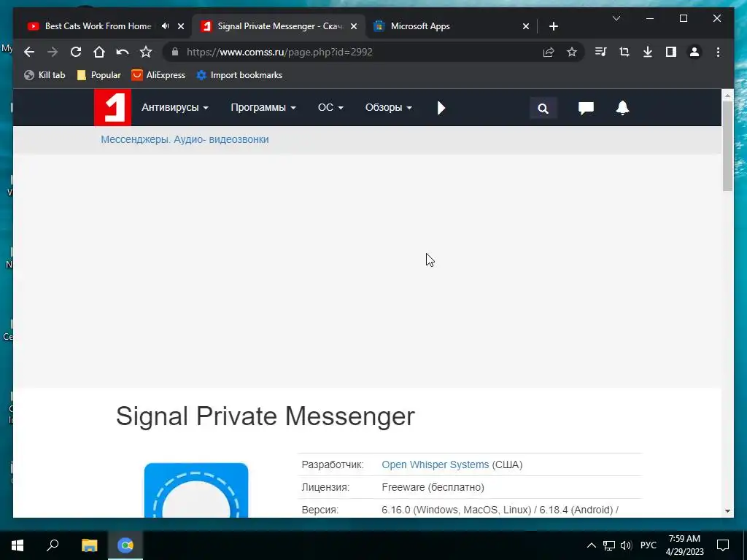Switch to the Microsoft Apps tab
Viewport: 747px width, 560px height.
tap(420, 26)
